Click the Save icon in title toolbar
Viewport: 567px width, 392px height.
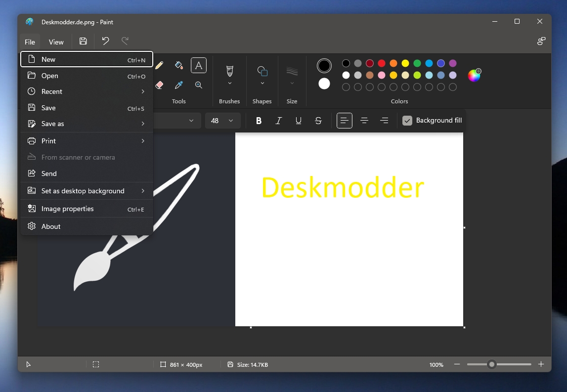(83, 41)
